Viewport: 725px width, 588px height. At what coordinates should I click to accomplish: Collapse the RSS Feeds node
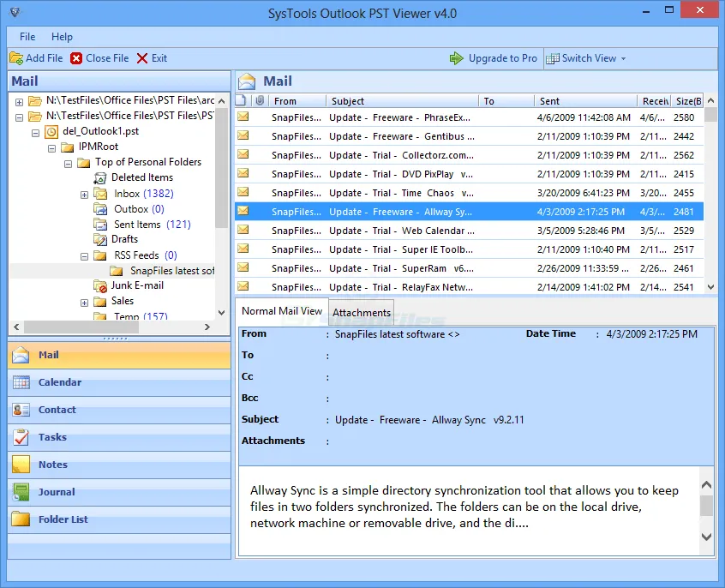click(x=84, y=256)
